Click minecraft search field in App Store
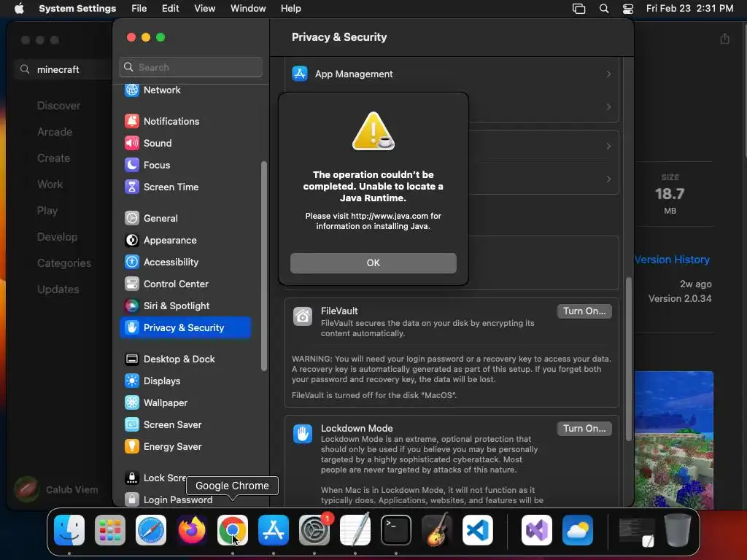 (x=64, y=69)
